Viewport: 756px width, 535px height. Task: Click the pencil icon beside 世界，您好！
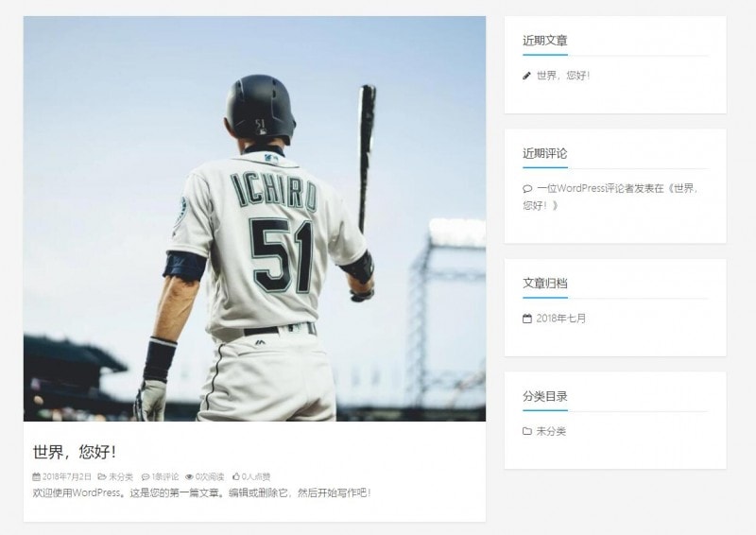[x=526, y=76]
